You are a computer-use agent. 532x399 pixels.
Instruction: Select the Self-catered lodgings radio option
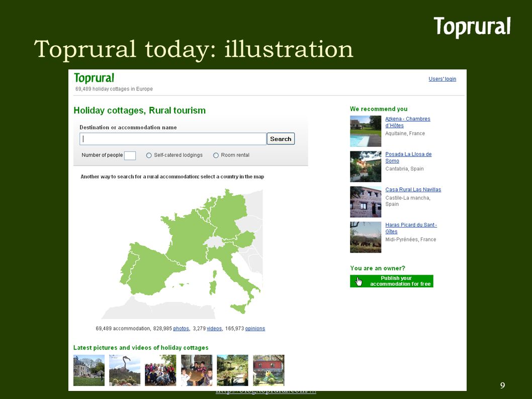click(x=149, y=155)
